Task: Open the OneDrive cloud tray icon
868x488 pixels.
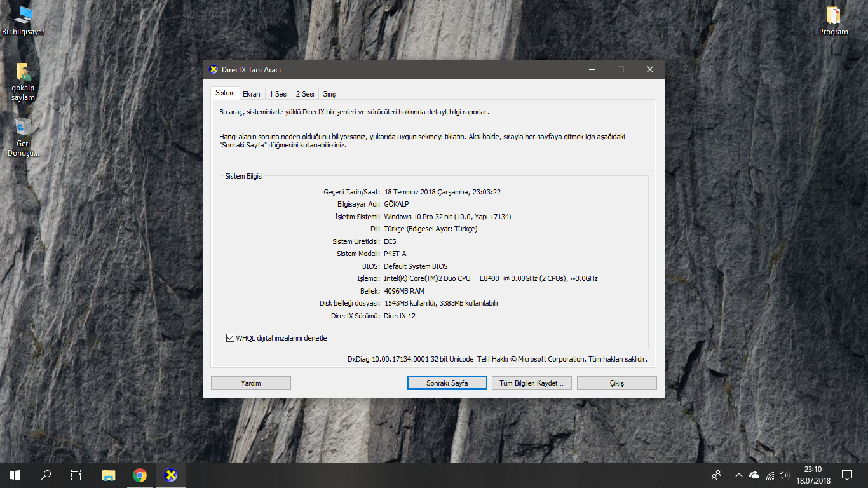Action: [x=754, y=475]
